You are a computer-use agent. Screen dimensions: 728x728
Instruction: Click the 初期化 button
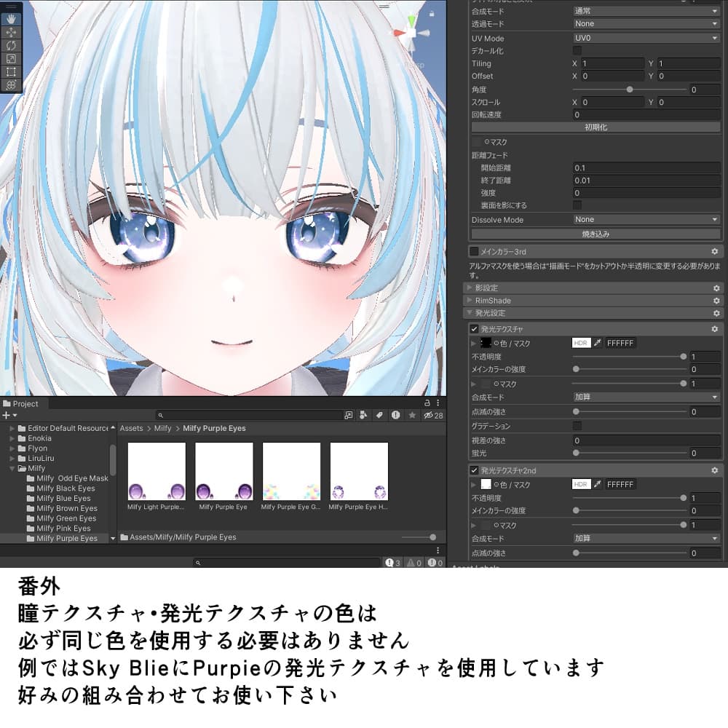tap(596, 127)
